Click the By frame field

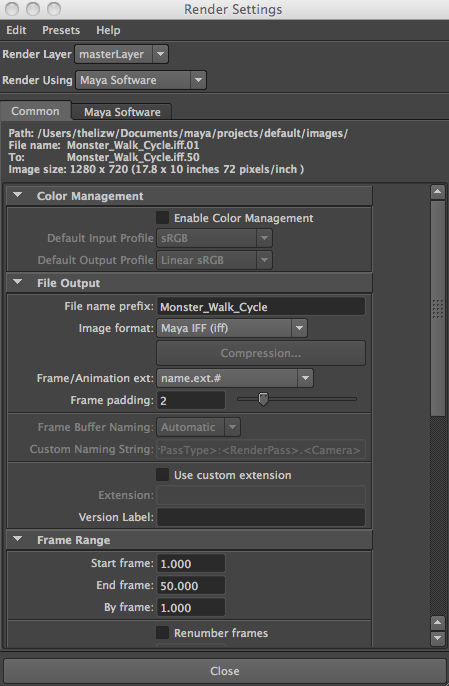tap(191, 607)
